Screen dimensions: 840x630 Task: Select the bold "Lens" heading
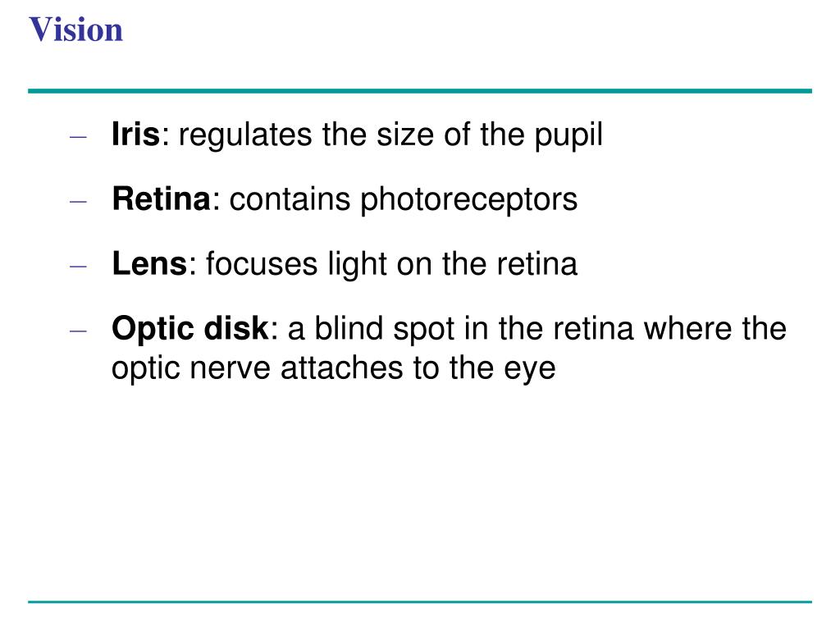click(149, 264)
